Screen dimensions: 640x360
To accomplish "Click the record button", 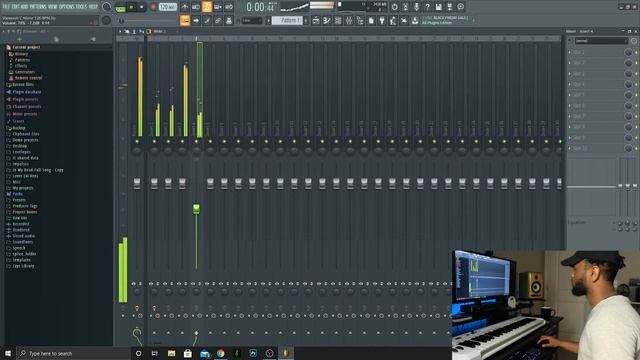I will (153, 7).
